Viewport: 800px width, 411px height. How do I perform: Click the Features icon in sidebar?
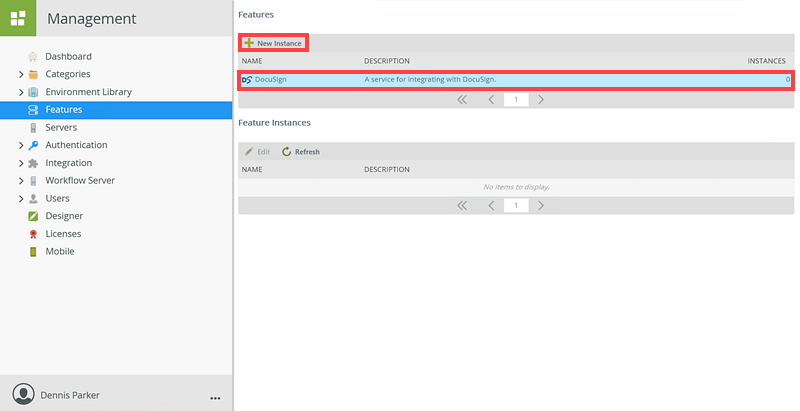[33, 110]
